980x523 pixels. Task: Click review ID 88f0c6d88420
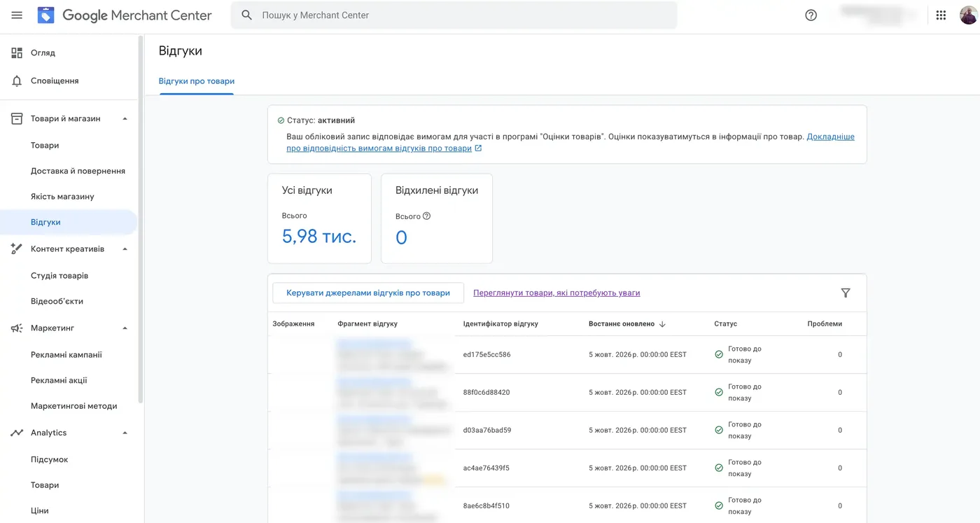click(486, 392)
